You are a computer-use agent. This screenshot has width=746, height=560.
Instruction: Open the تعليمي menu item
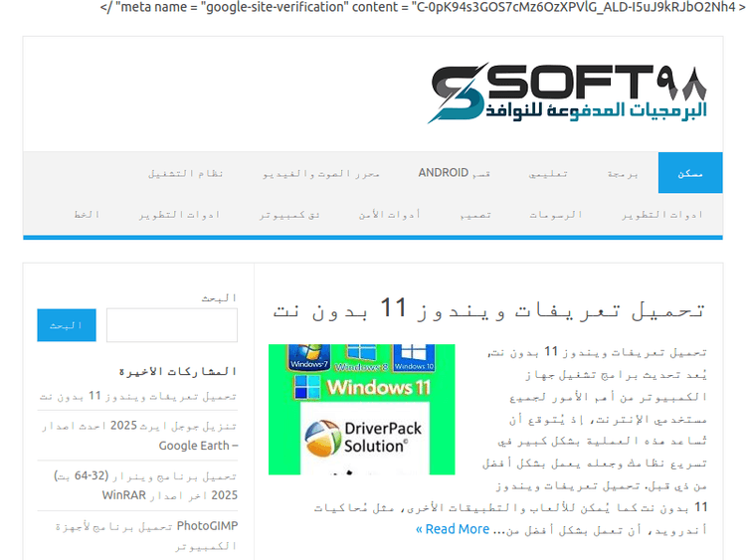548,173
